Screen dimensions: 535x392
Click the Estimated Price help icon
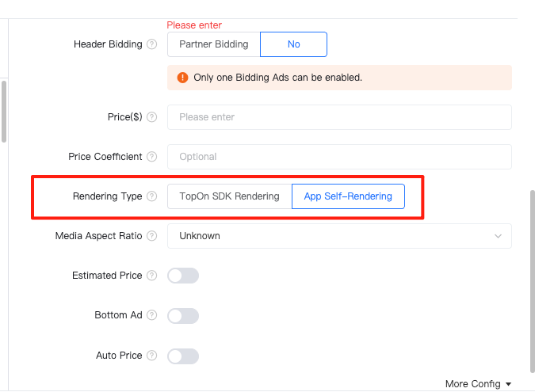coord(152,276)
